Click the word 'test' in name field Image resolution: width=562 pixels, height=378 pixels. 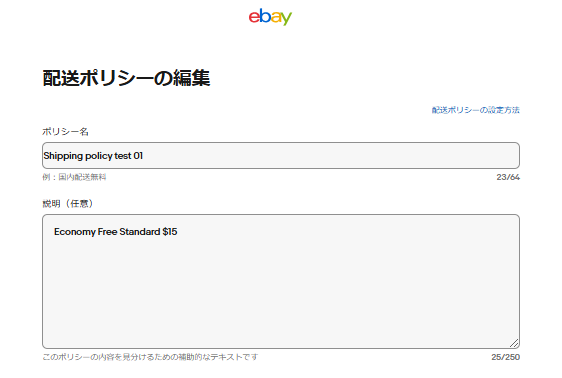[x=123, y=156]
